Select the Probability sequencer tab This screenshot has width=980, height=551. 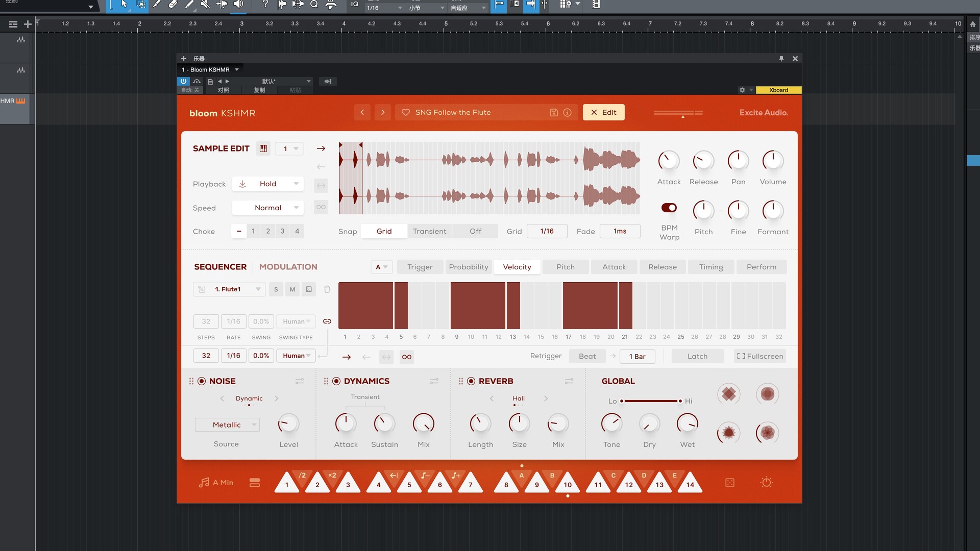point(469,267)
